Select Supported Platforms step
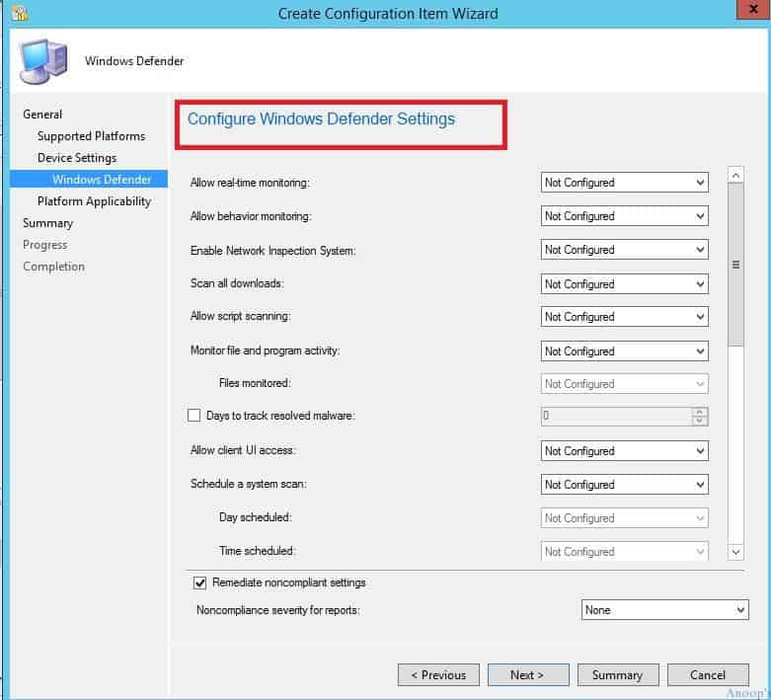This screenshot has width=771, height=700. (x=91, y=136)
